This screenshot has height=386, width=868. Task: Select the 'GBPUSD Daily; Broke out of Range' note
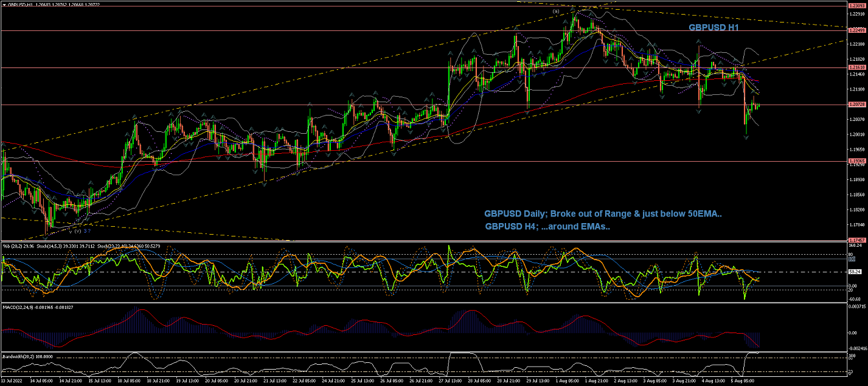(x=603, y=214)
